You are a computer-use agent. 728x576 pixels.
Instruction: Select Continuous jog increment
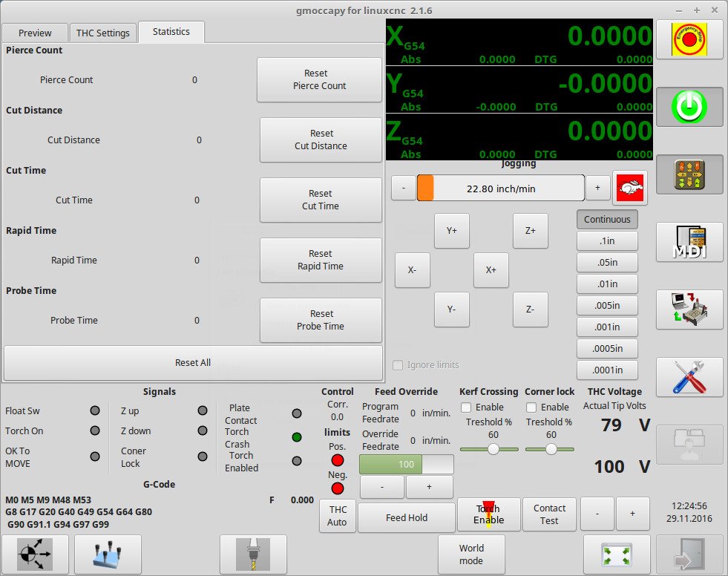607,219
